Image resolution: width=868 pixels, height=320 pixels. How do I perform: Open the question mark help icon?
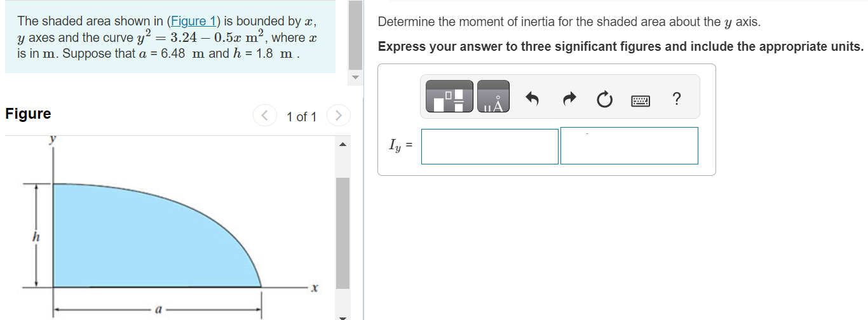pos(677,98)
